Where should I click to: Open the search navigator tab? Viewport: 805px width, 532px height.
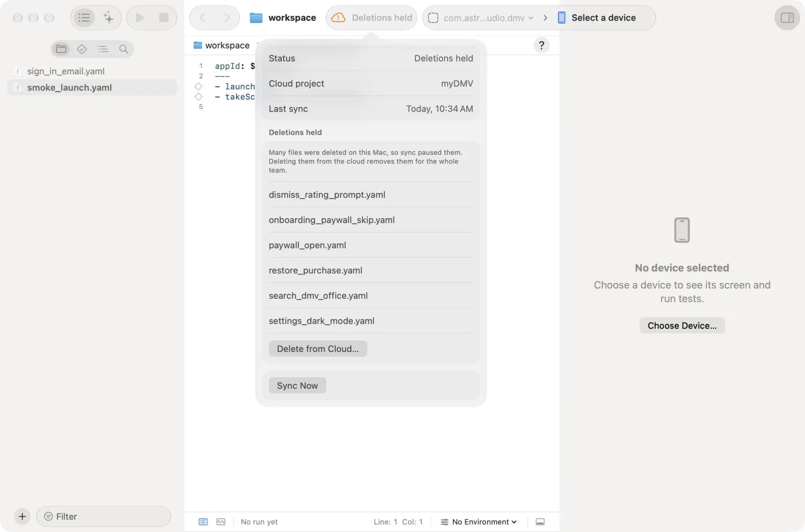pos(123,49)
